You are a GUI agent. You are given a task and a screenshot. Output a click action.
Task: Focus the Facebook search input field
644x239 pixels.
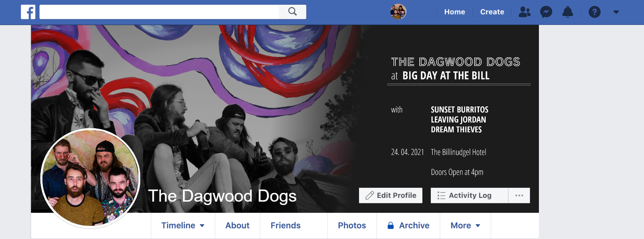159,12
